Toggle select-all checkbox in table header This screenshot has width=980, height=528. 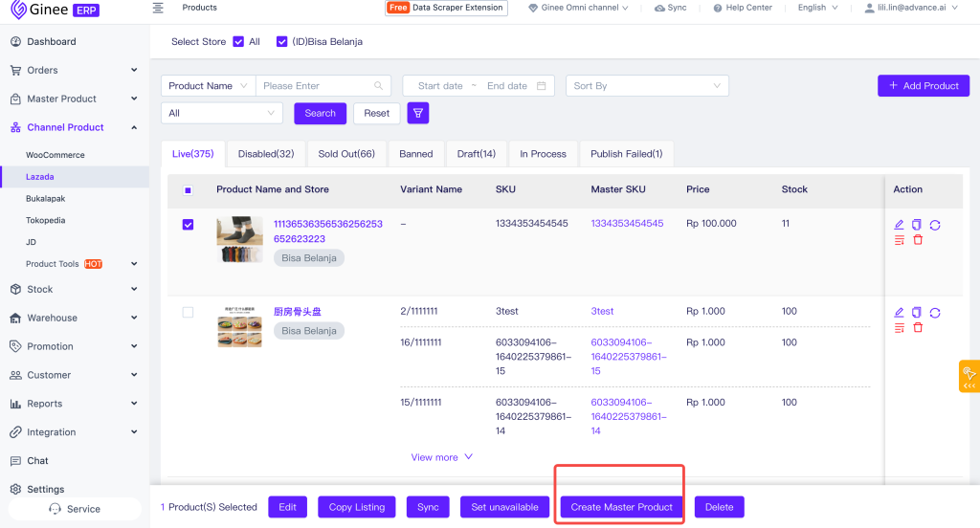point(188,190)
